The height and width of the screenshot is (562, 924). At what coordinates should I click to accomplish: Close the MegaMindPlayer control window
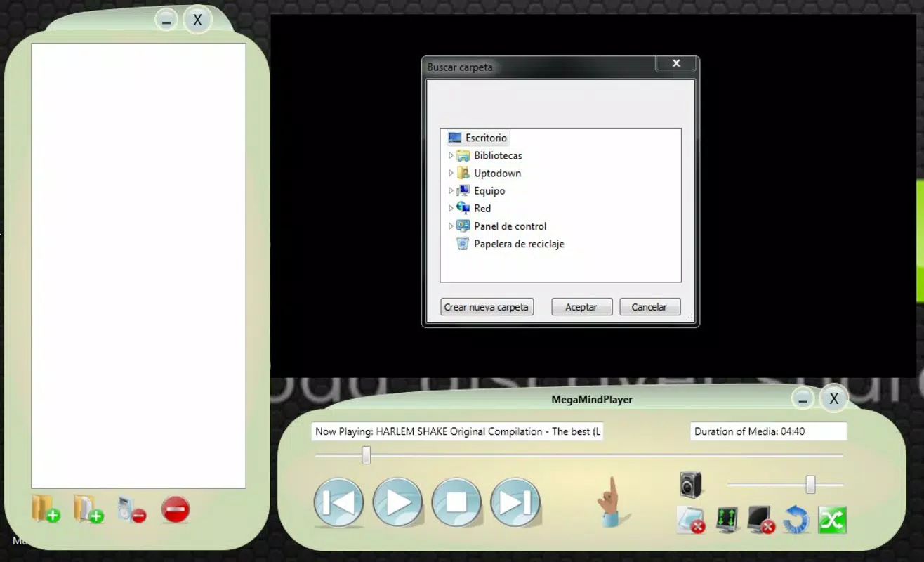click(833, 399)
